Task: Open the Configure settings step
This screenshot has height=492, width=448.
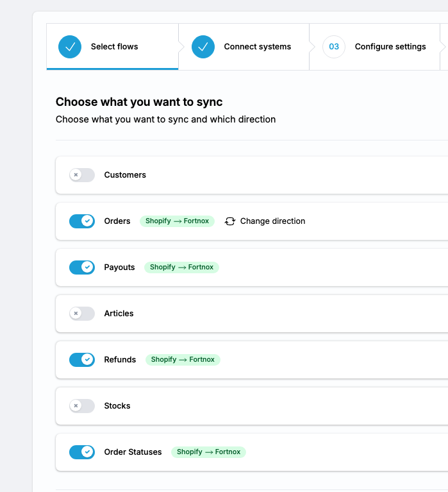Action: point(375,47)
